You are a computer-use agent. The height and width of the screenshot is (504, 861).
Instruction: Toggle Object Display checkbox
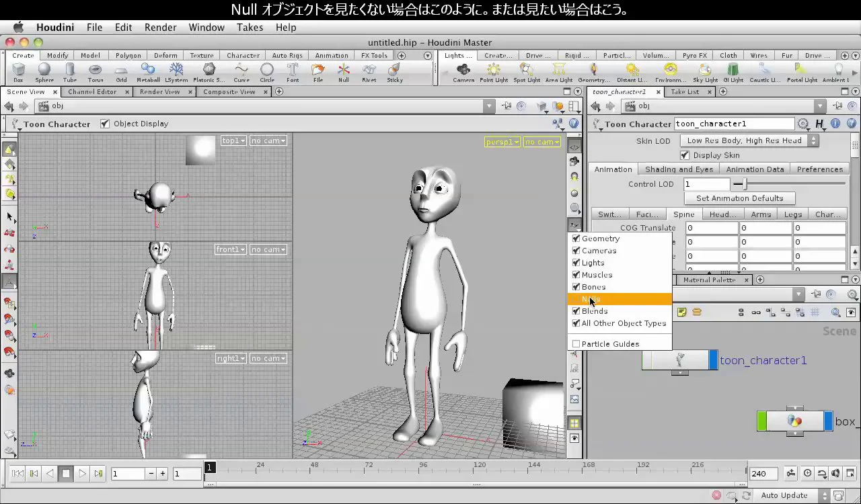[x=105, y=124]
